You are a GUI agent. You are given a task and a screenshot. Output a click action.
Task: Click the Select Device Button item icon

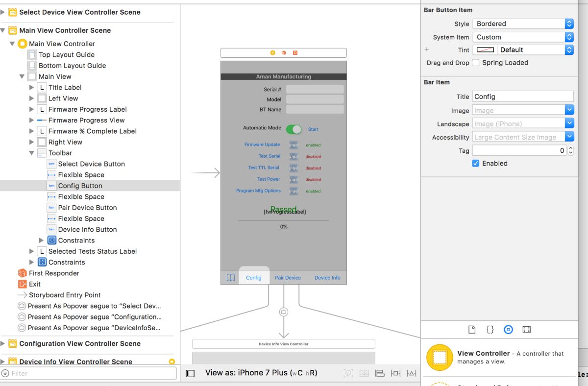click(x=51, y=164)
